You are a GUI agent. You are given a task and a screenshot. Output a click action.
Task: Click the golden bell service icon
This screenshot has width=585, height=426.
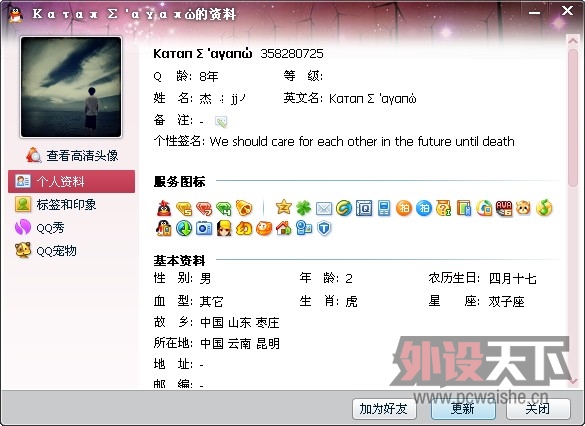[244, 208]
